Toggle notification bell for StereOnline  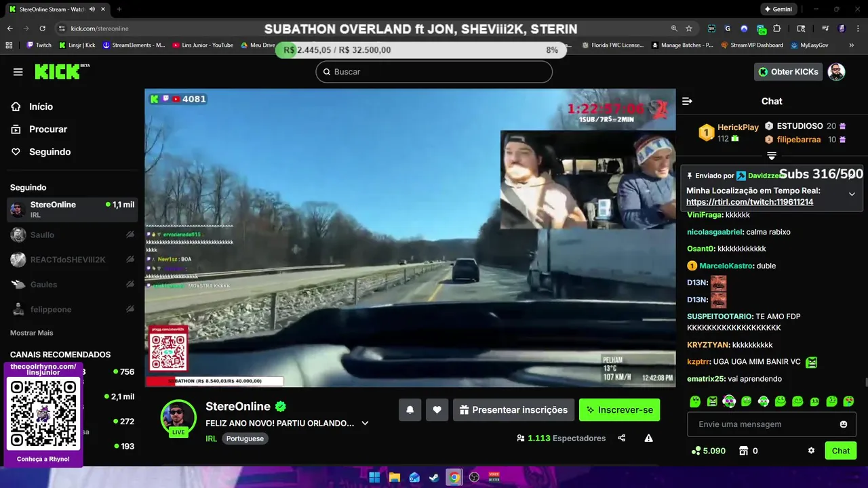pos(410,409)
